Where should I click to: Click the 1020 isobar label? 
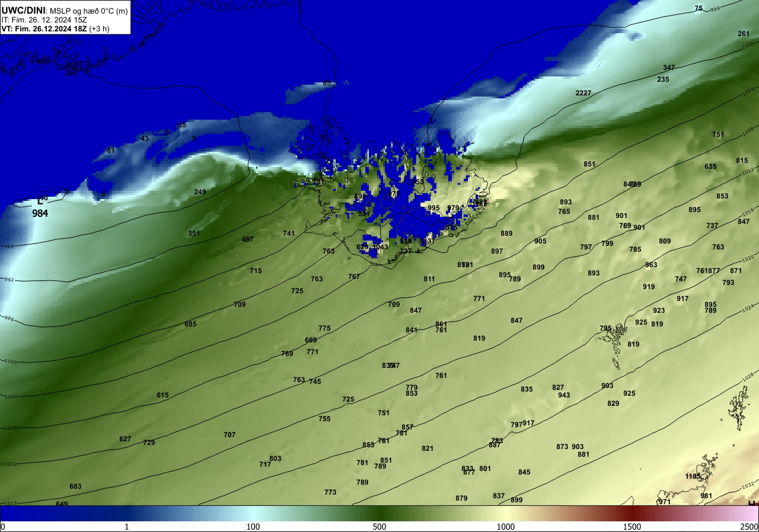pos(748,258)
